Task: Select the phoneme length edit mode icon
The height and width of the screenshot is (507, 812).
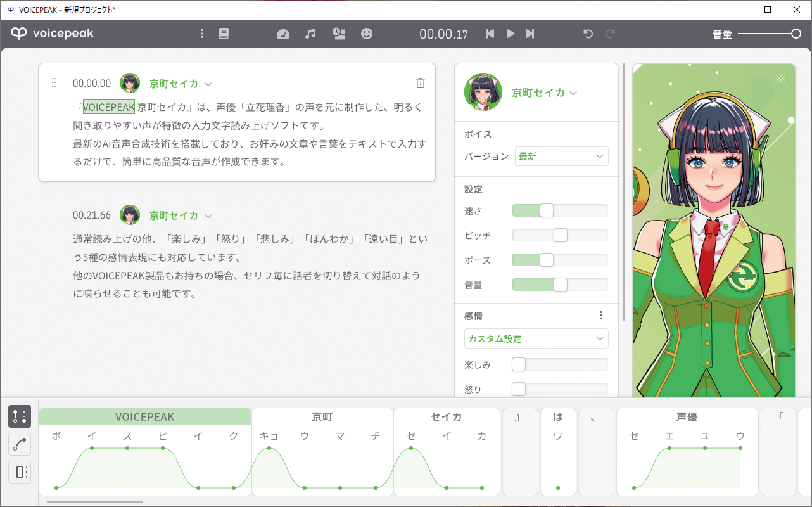Action: pos(20,472)
